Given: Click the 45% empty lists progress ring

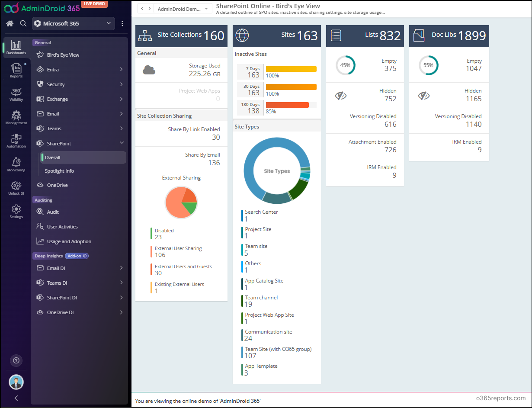Looking at the screenshot, I should [345, 65].
